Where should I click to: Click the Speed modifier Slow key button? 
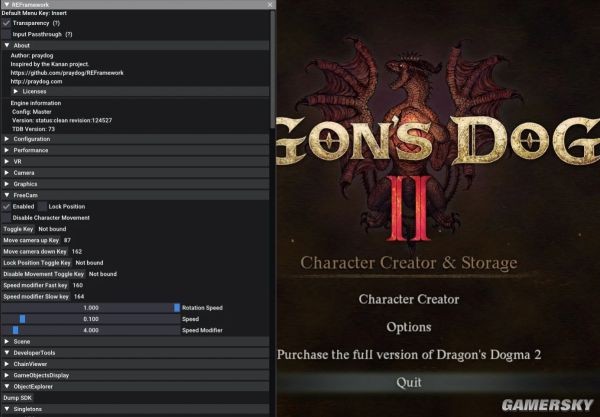[36, 296]
